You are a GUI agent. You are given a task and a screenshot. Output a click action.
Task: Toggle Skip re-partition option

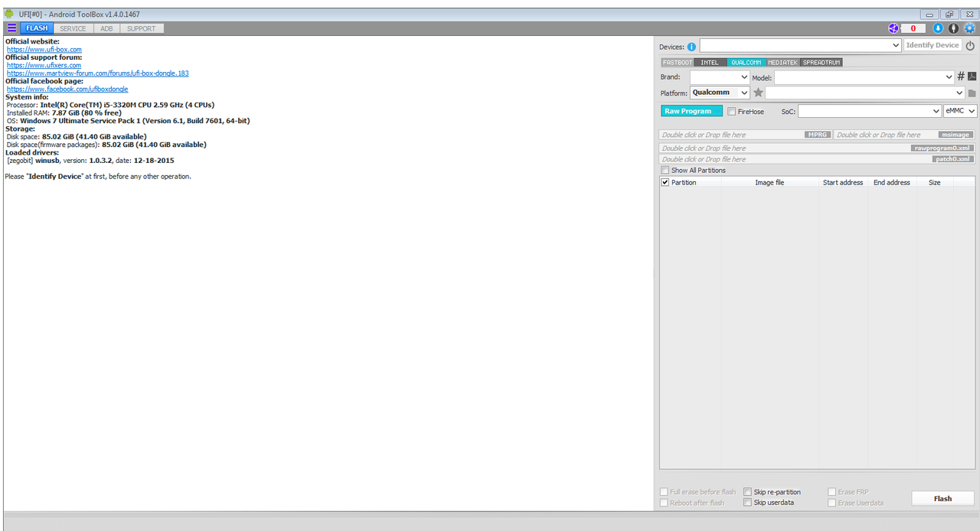click(747, 492)
